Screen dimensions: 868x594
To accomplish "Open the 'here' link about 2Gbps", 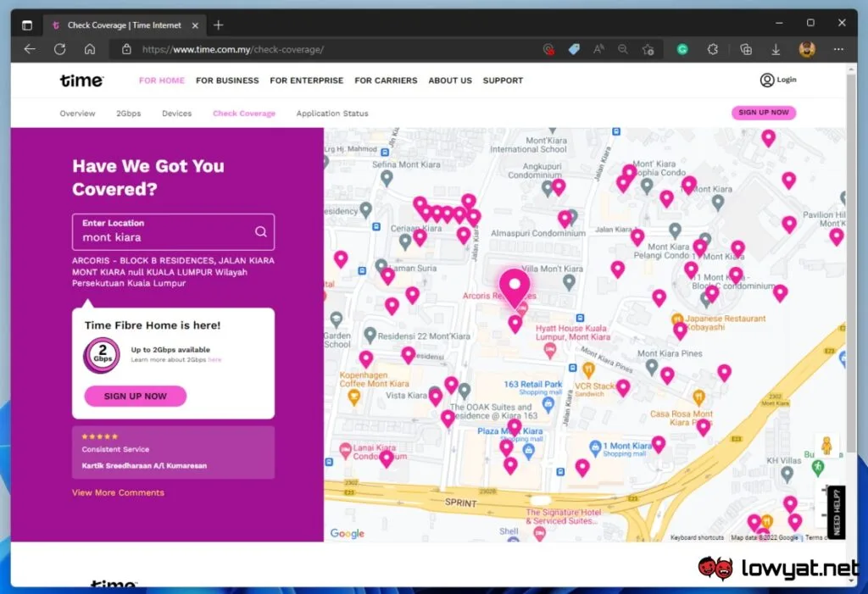I will [x=214, y=360].
